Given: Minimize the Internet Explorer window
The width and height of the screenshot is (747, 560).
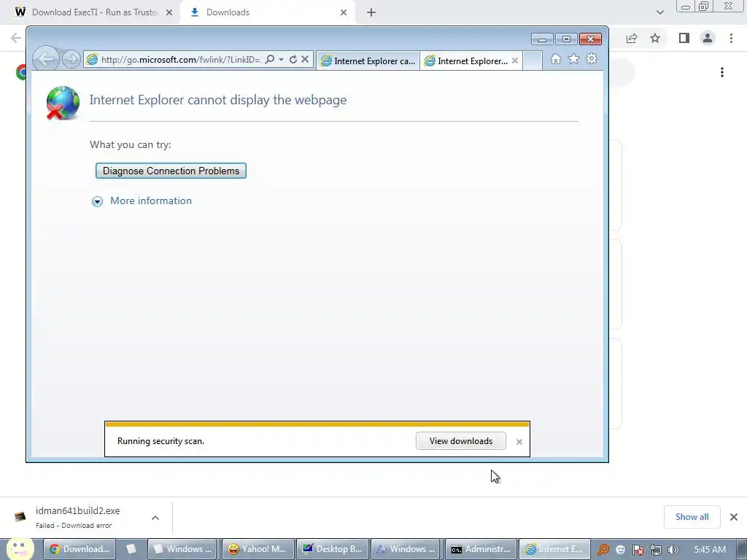Looking at the screenshot, I should (x=542, y=39).
